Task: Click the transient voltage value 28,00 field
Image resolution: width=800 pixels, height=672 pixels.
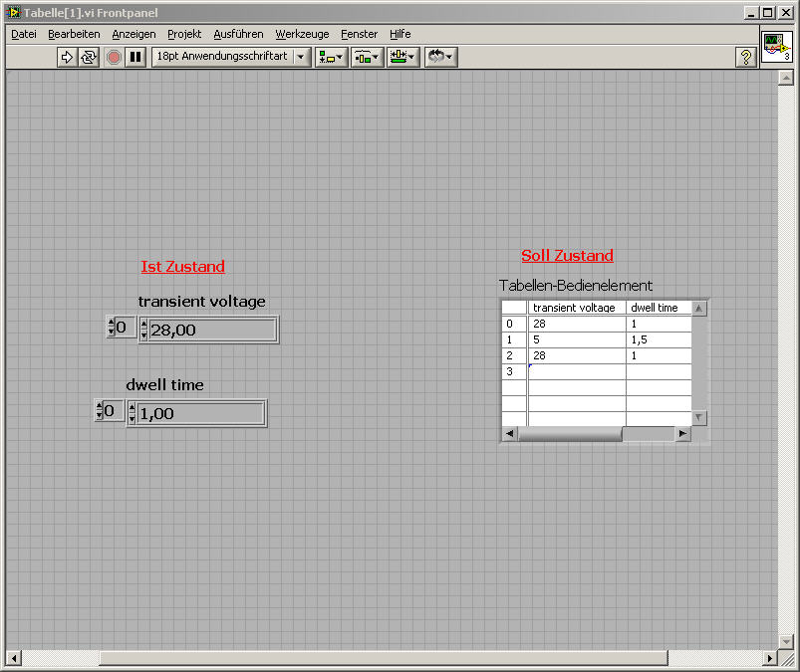Action: click(x=212, y=330)
